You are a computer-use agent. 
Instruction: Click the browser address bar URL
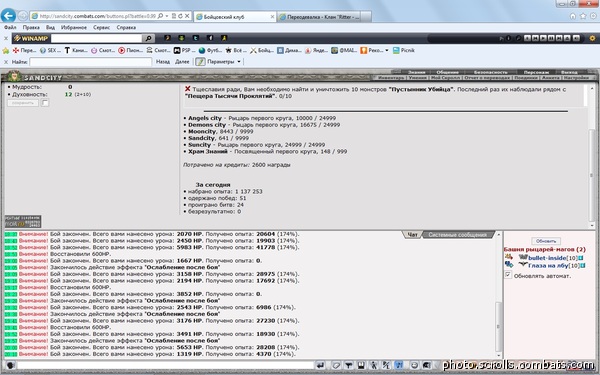click(x=97, y=16)
